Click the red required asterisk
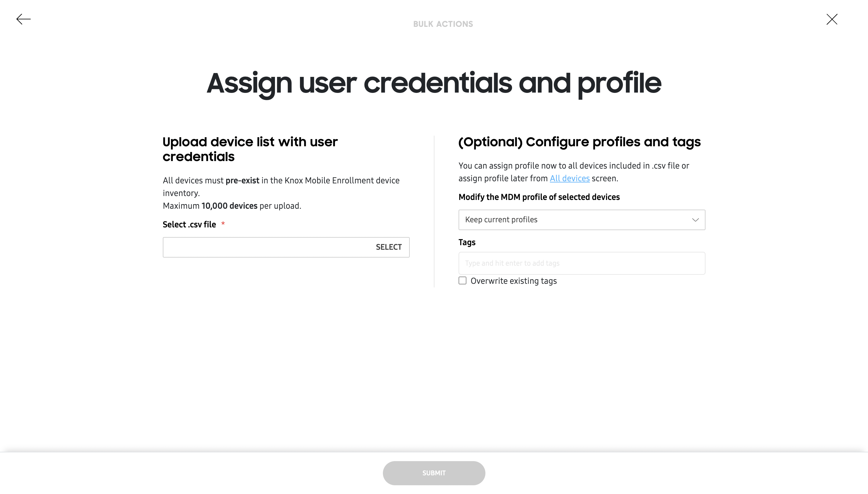 (x=223, y=224)
